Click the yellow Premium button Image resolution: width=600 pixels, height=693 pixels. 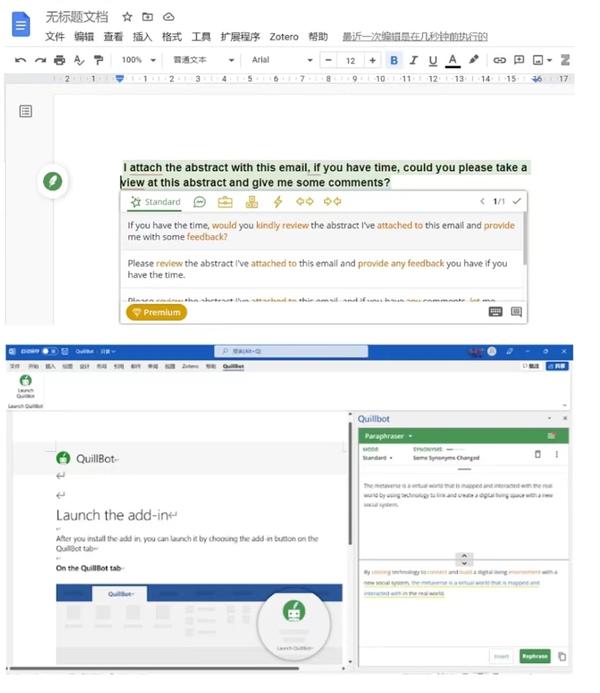click(x=157, y=312)
